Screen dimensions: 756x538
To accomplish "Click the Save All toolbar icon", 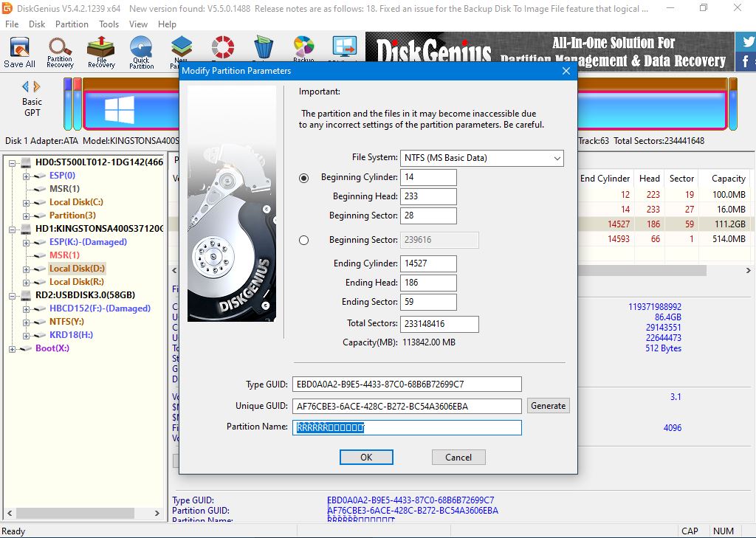I will pos(19,52).
